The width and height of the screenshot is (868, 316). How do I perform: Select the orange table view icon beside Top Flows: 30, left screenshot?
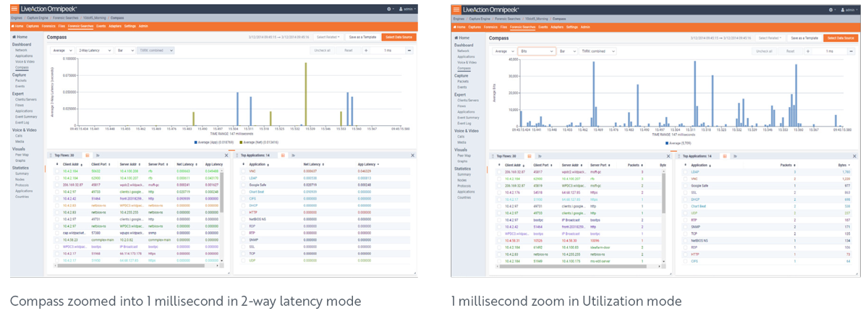[88, 155]
